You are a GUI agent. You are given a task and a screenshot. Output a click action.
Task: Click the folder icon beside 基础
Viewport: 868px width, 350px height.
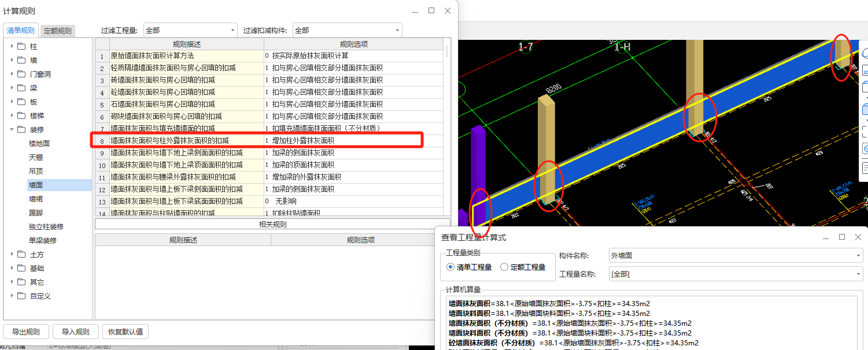(21, 268)
